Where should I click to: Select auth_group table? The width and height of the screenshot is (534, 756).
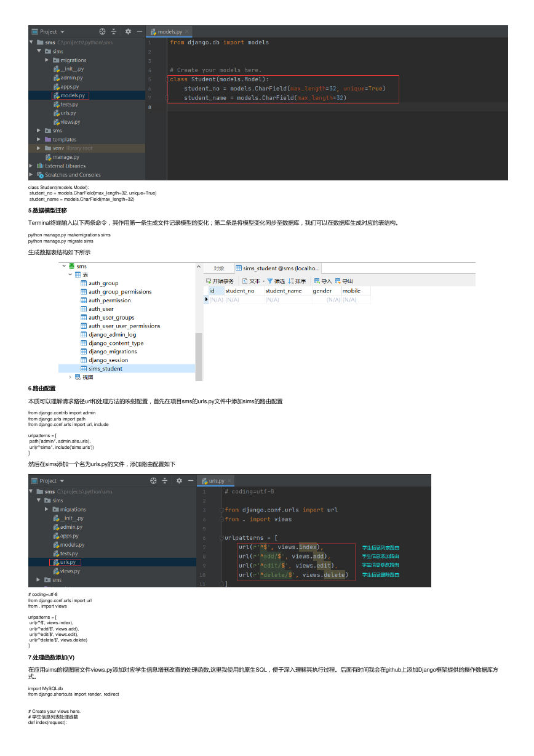pos(99,283)
